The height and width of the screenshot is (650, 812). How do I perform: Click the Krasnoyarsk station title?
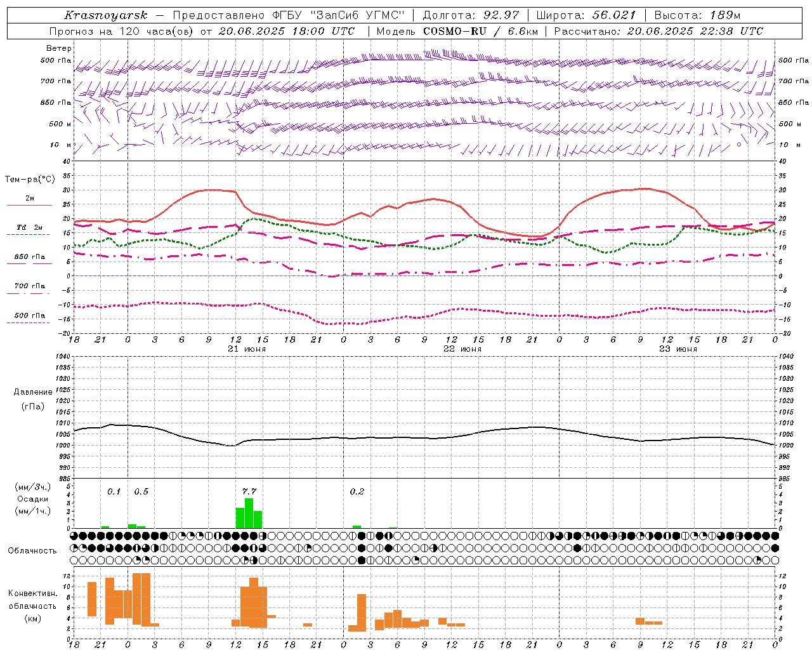pos(105,15)
